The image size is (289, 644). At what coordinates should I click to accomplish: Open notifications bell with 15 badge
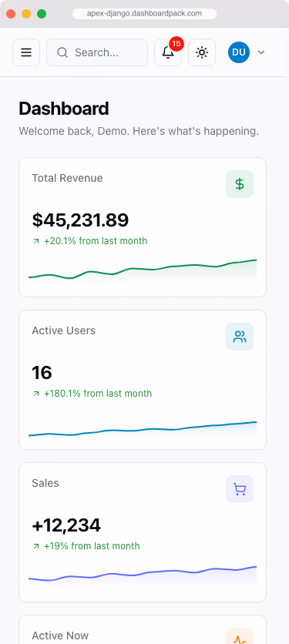pos(168,52)
